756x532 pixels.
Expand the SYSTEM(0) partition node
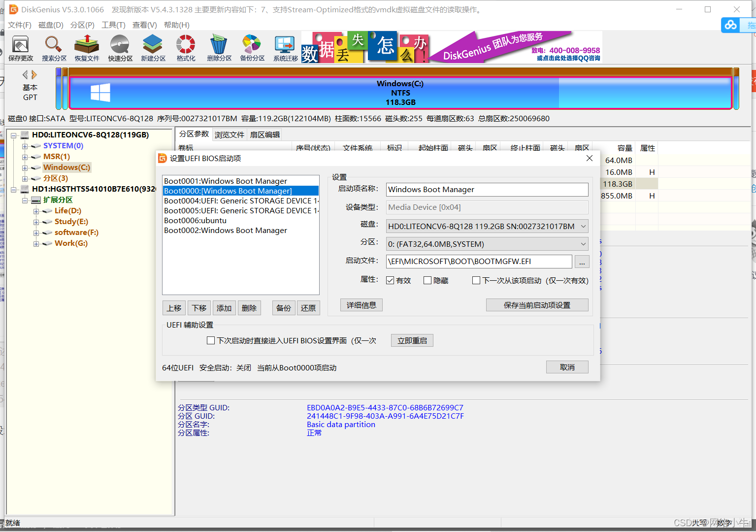click(25, 146)
